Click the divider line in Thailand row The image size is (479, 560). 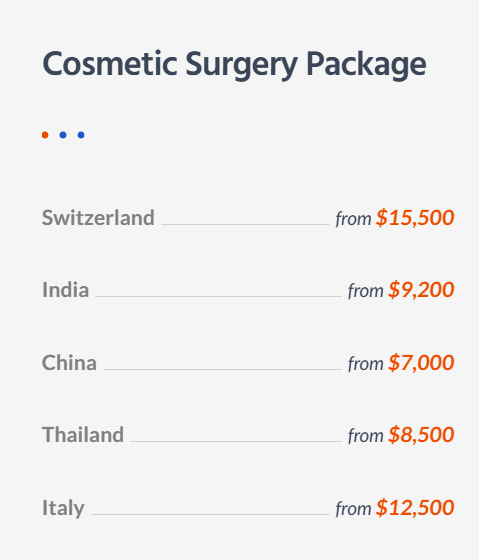tap(236, 441)
